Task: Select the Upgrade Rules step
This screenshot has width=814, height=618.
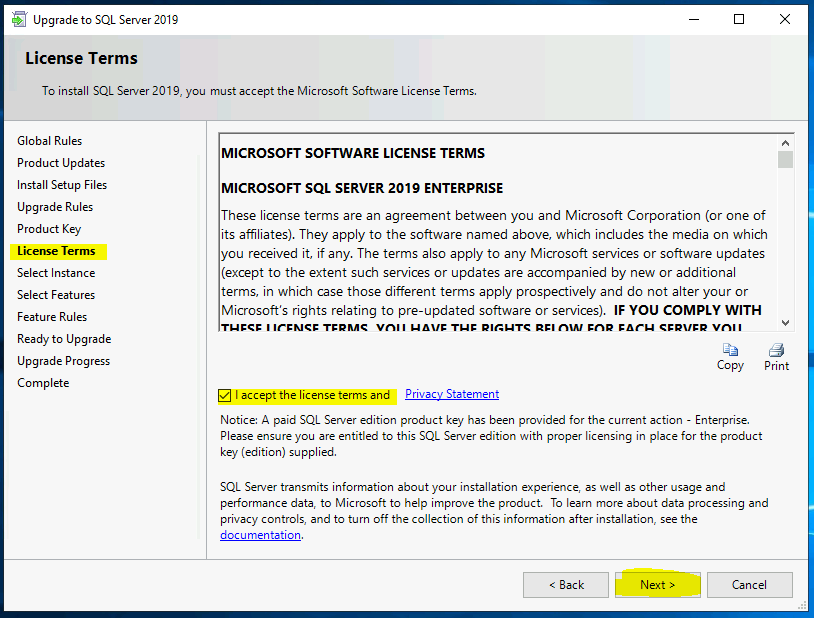Action: coord(55,207)
